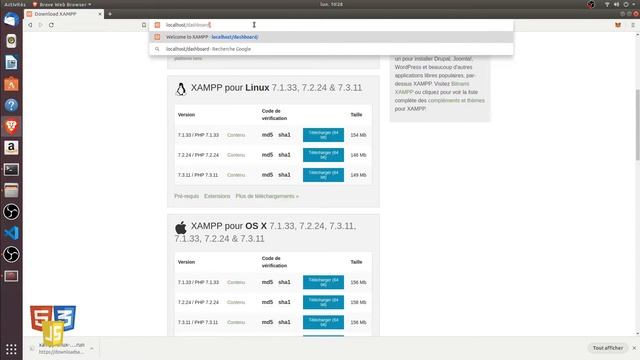Viewport: 640px width, 360px height.
Task: Open first OBS Studio dock icon
Action: pyautogui.click(x=11, y=212)
